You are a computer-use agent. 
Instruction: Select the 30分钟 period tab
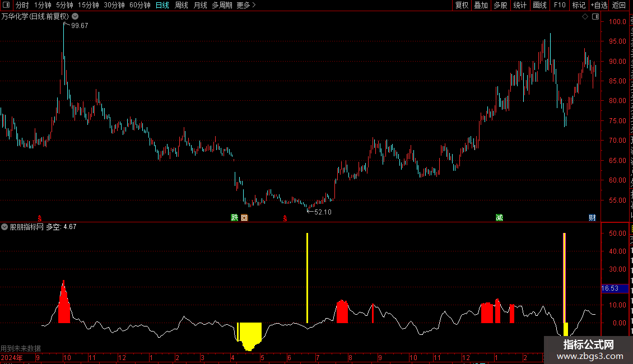(114, 5)
